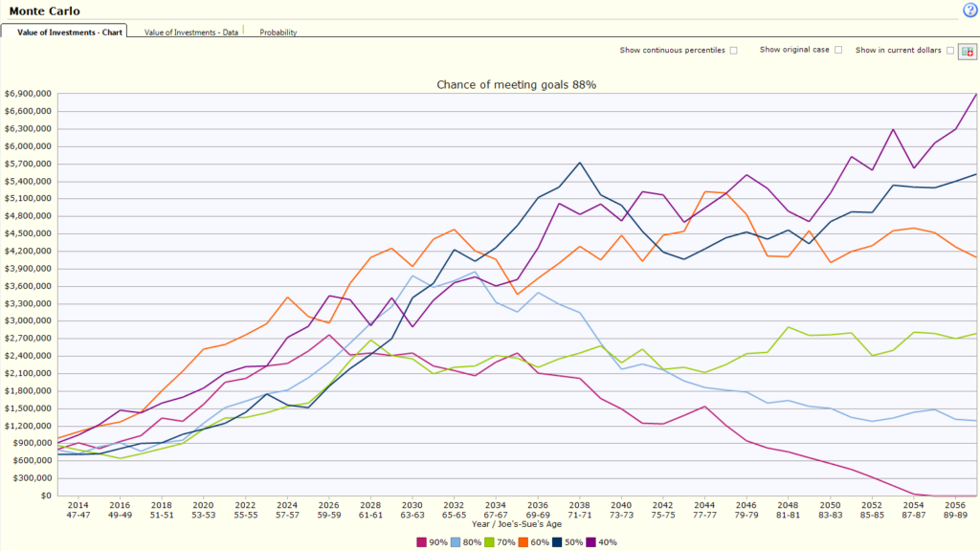Click the 80% legend color swatch

tap(456, 542)
